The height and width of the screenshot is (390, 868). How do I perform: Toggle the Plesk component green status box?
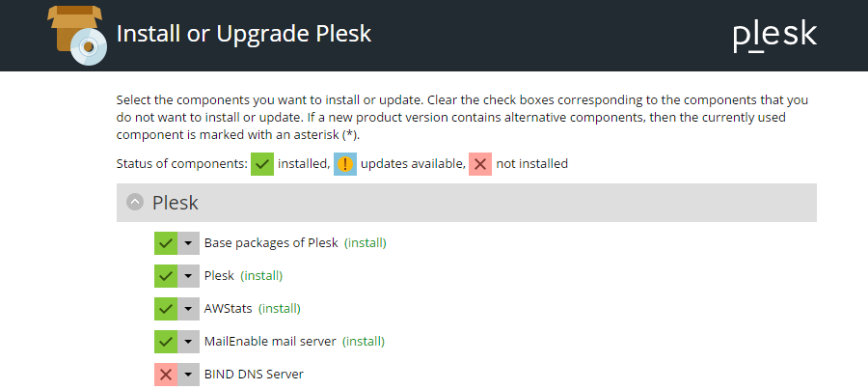tap(166, 276)
